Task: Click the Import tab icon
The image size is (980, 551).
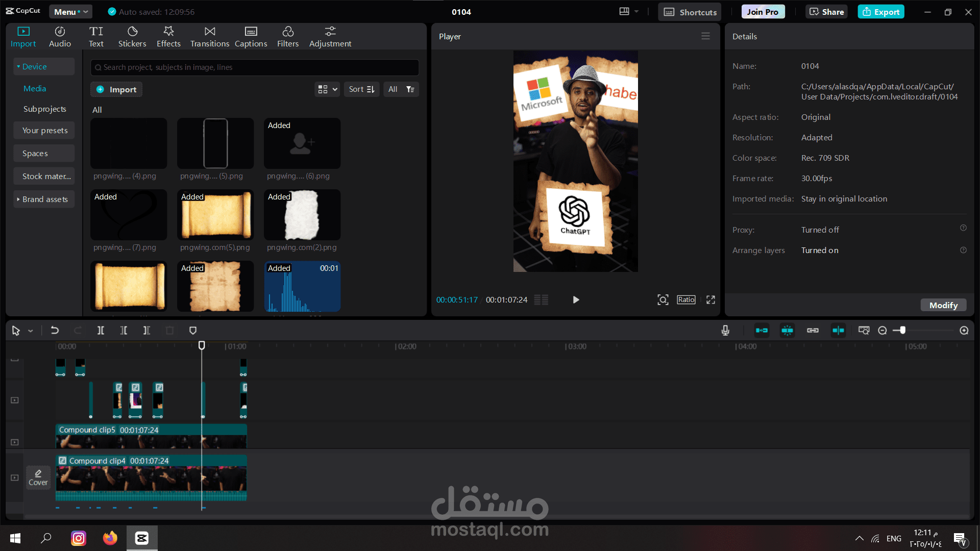Action: coord(23,31)
